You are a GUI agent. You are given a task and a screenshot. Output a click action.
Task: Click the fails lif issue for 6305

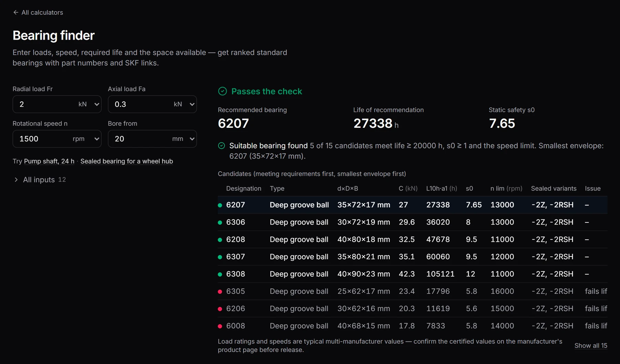596,291
